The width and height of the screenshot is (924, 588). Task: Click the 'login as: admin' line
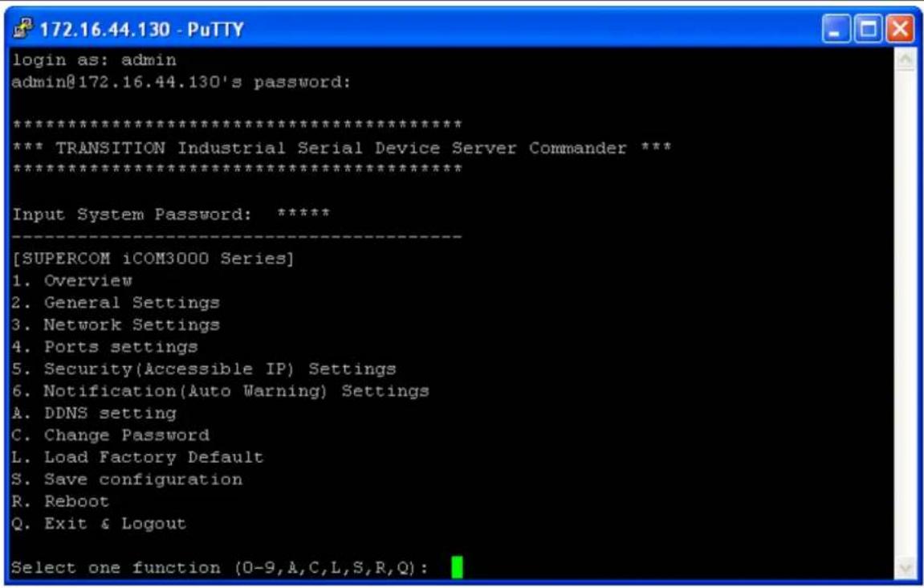point(94,59)
